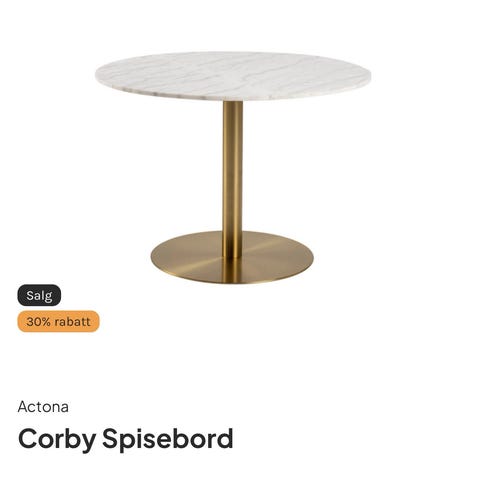The height and width of the screenshot is (480, 480).
Task: Click the Corby Spisebord product title
Action: pos(125,439)
